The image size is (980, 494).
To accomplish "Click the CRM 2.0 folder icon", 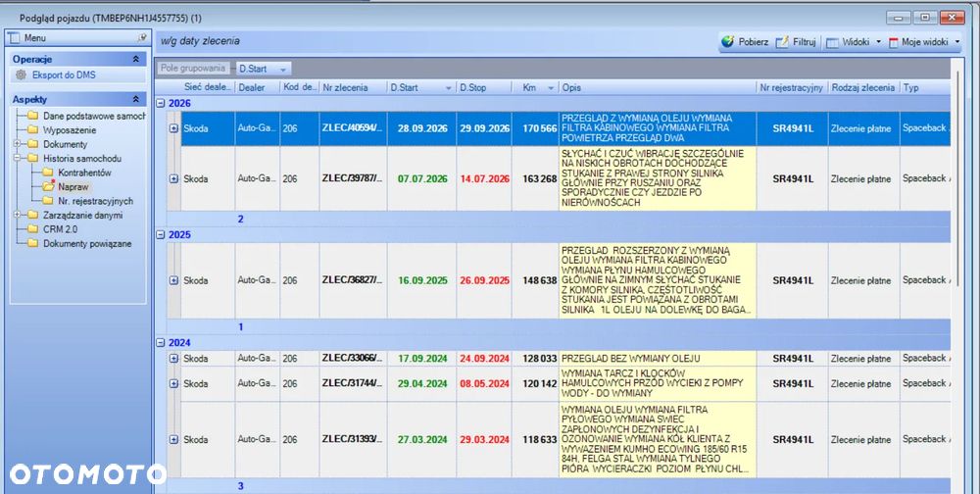I will tap(32, 228).
